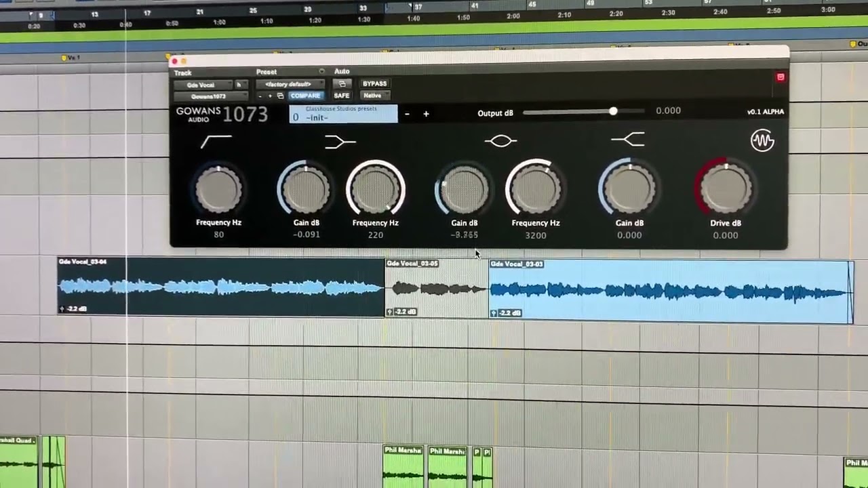Screen dimensions: 868x488
Task: Select the first green Phil Marshall clip
Action: point(403,466)
